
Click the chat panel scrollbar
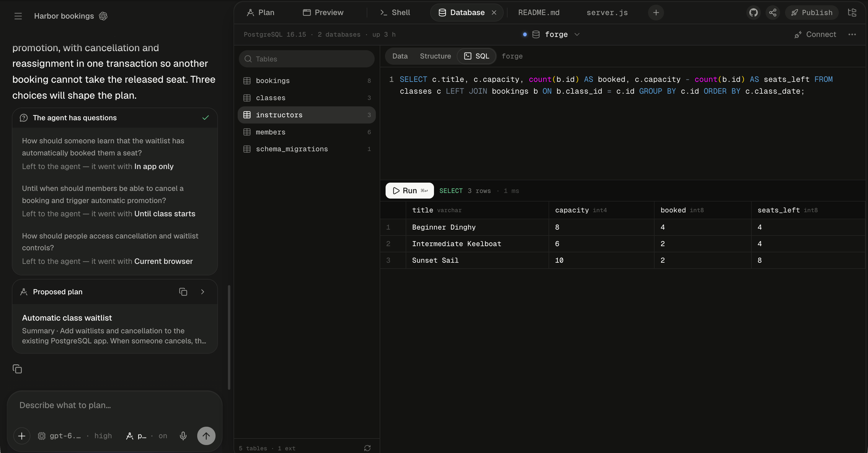(x=229, y=337)
